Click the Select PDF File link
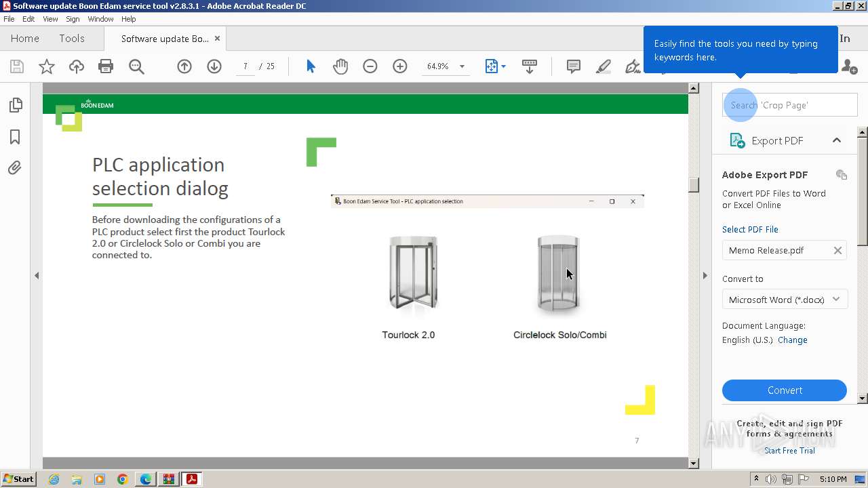Screen dimensions: 868x488 point(750,229)
